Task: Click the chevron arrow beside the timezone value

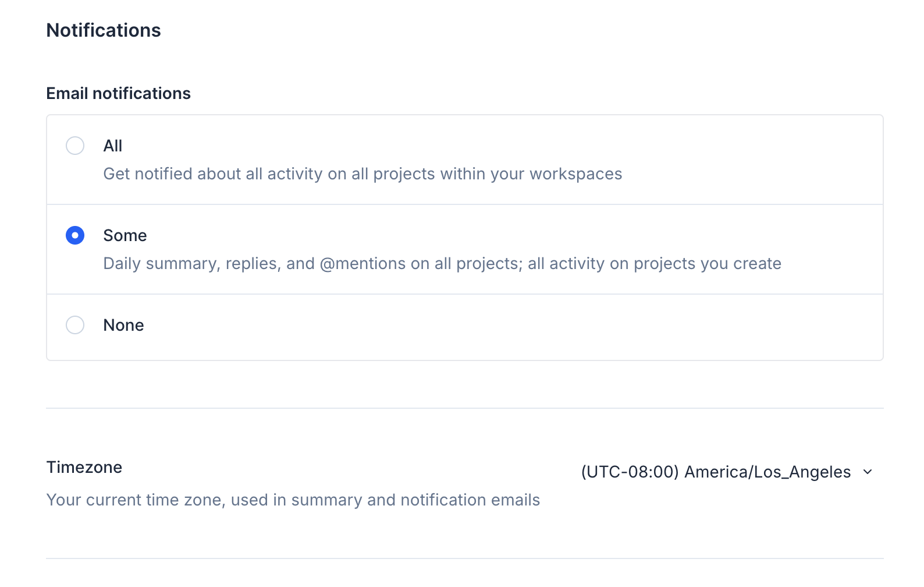Action: click(868, 472)
